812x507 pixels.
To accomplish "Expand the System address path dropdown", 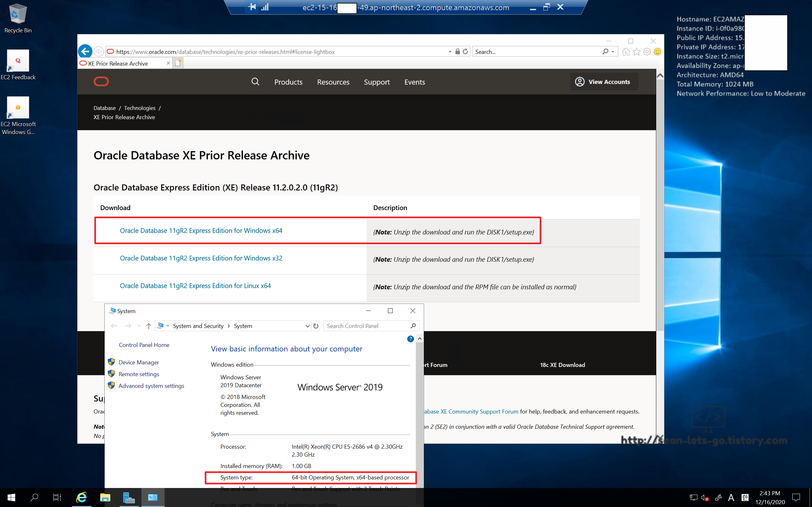I will tap(307, 326).
